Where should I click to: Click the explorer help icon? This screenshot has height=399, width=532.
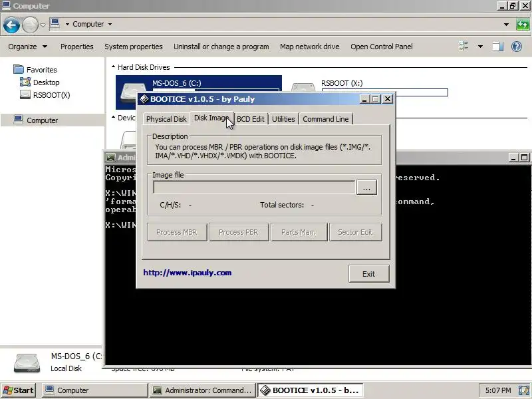click(517, 47)
